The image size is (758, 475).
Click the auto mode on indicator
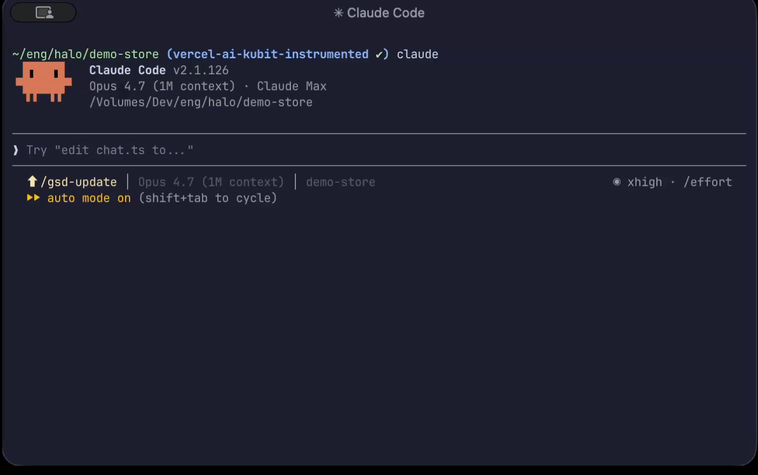tap(89, 198)
